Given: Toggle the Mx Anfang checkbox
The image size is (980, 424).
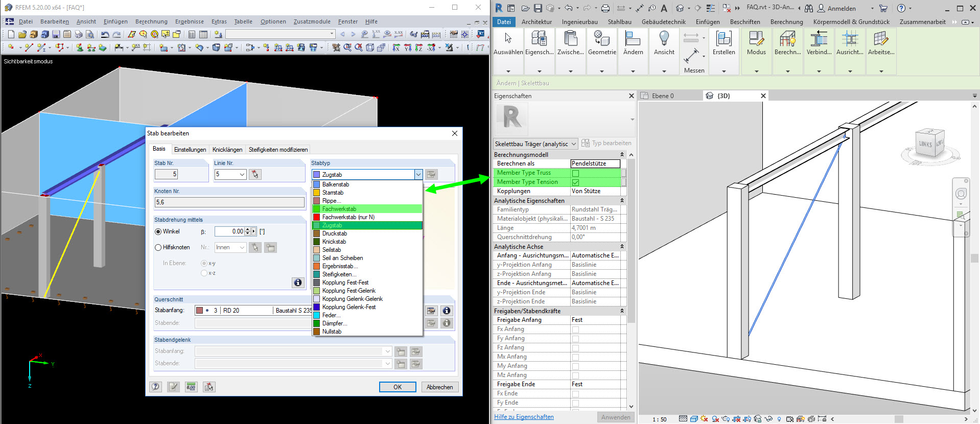Looking at the screenshot, I should pyautogui.click(x=576, y=357).
